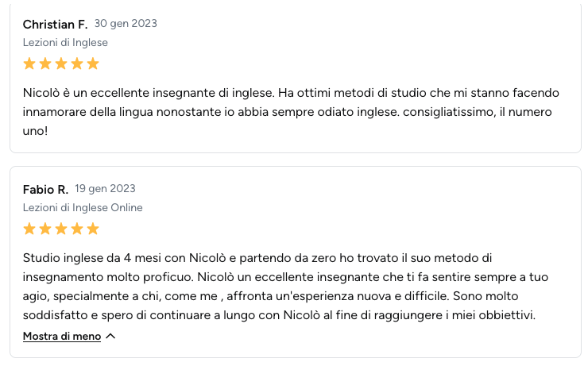Select "Lezioni di Inglese Online" label
Image resolution: width=588 pixels, height=366 pixels.
83,208
